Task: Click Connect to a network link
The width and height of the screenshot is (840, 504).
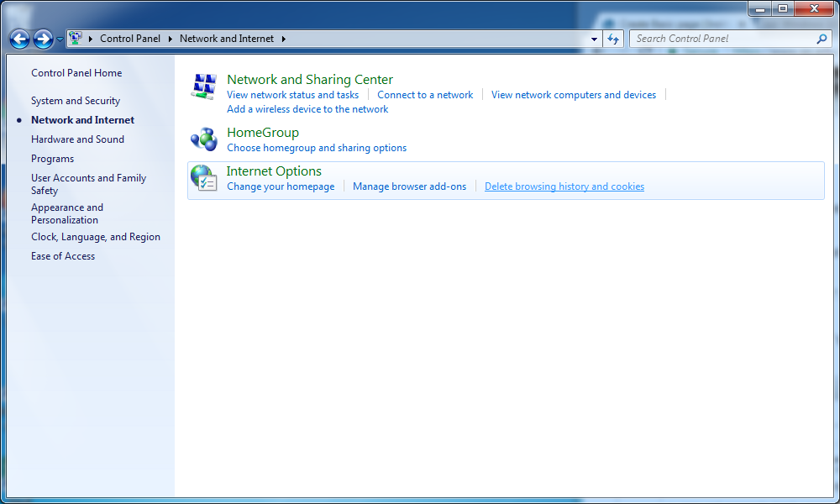Action: pos(425,95)
